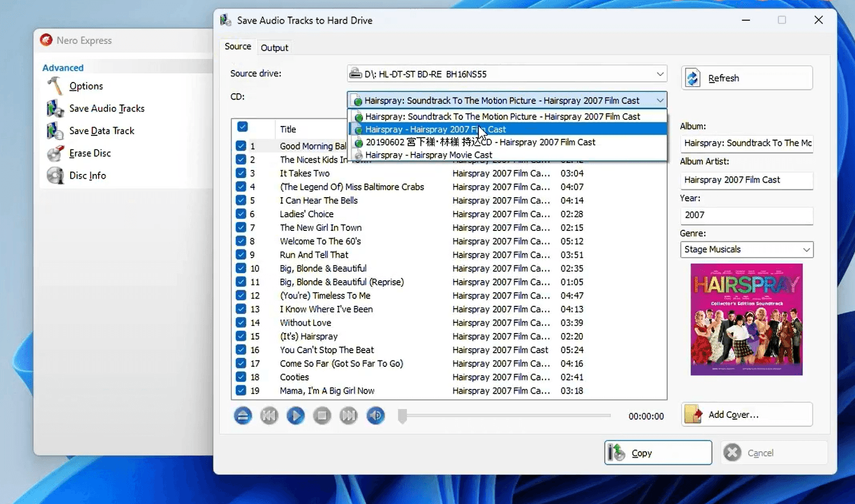Uncheck track 16 You Can't Stop The Beat

pos(241,350)
